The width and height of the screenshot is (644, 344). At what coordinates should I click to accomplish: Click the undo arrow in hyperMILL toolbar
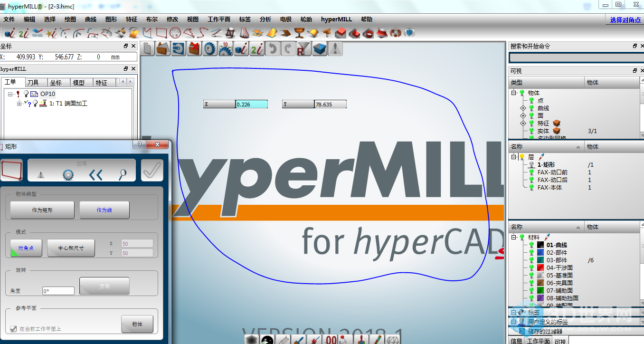(x=272, y=48)
